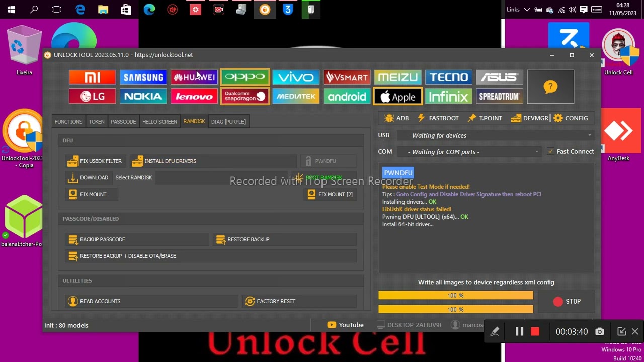This screenshot has width=644, height=362.
Task: Open the Windows Start menu
Action: tap(11, 9)
